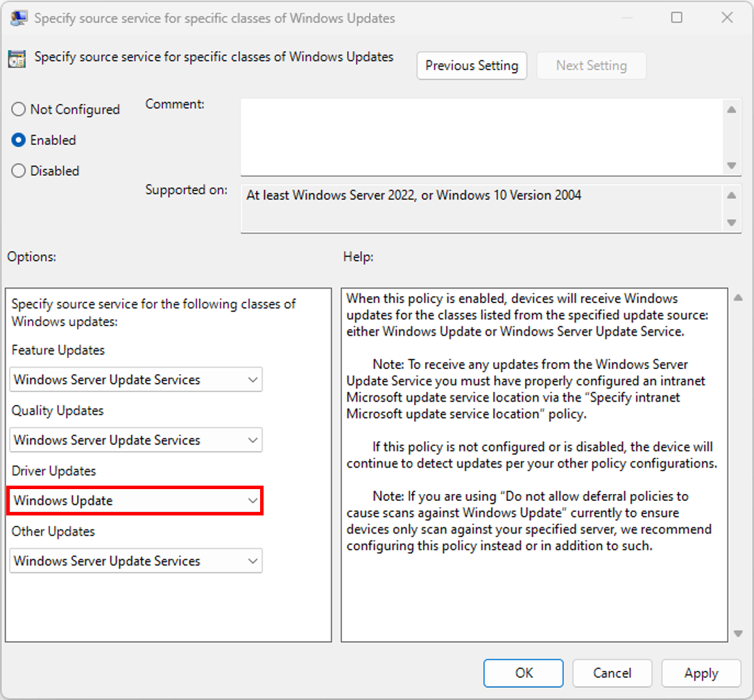This screenshot has width=754, height=700.
Task: Click the policy setting icon beside heading
Action: coord(17,59)
